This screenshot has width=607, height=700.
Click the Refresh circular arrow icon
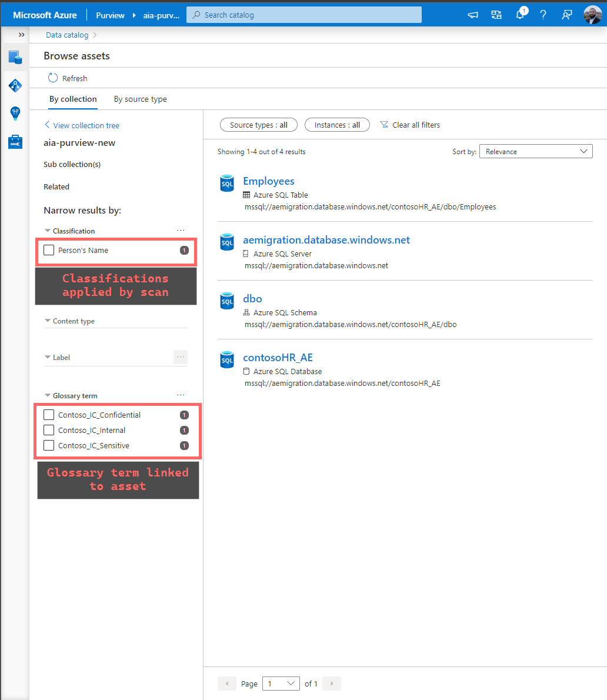(53, 78)
